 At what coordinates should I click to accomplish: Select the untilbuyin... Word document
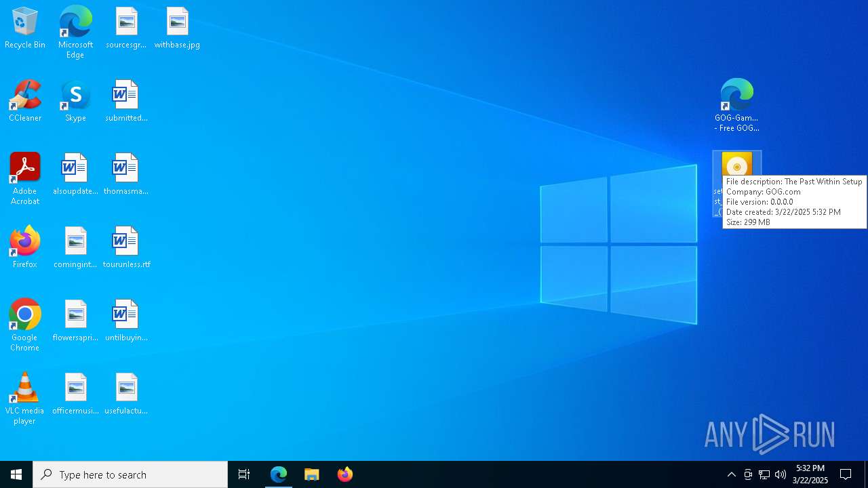(x=126, y=321)
